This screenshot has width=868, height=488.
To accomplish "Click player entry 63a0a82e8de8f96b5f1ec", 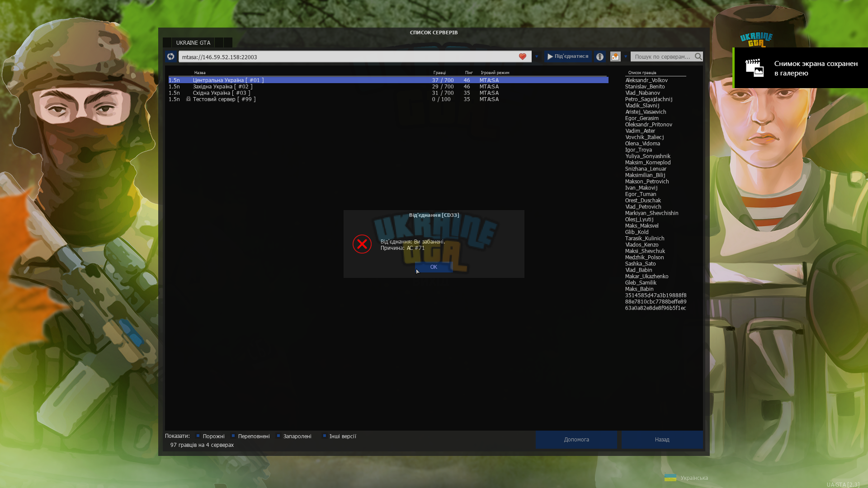I will point(656,308).
